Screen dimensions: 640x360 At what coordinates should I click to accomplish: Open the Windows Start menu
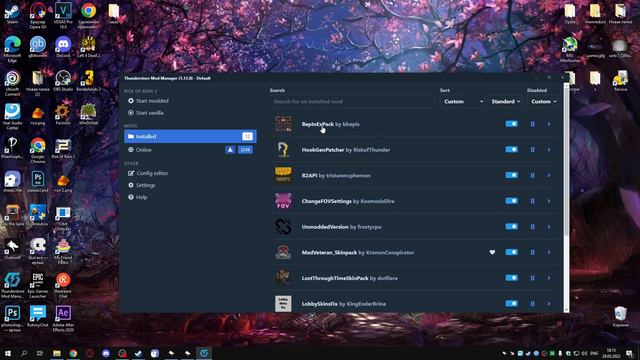7,353
